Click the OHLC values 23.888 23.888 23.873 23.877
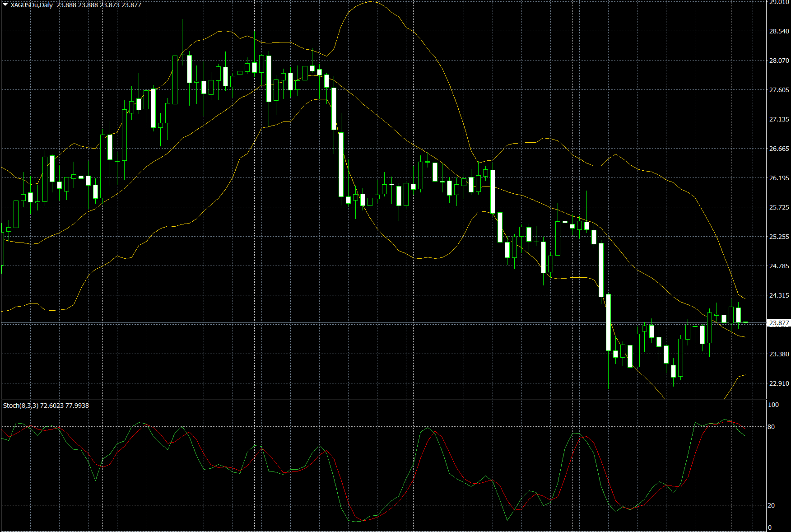Image resolution: width=791 pixels, height=532 pixels. pyautogui.click(x=99, y=5)
